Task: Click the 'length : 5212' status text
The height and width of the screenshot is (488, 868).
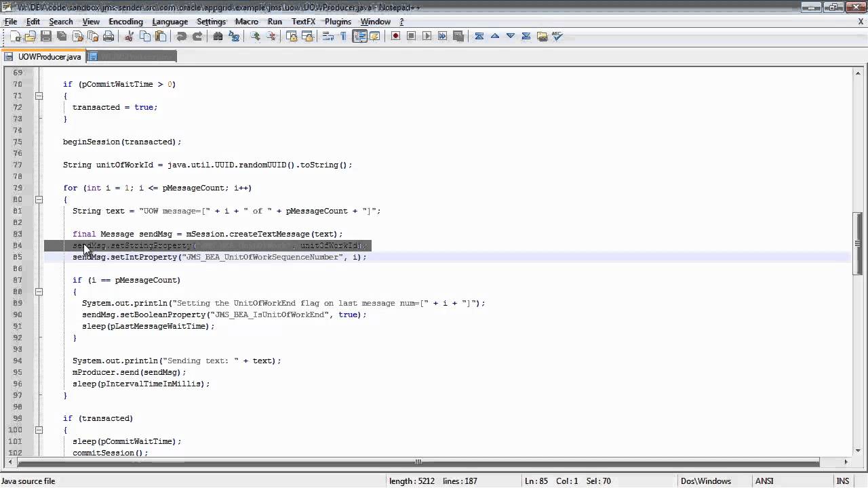Action: (412, 481)
